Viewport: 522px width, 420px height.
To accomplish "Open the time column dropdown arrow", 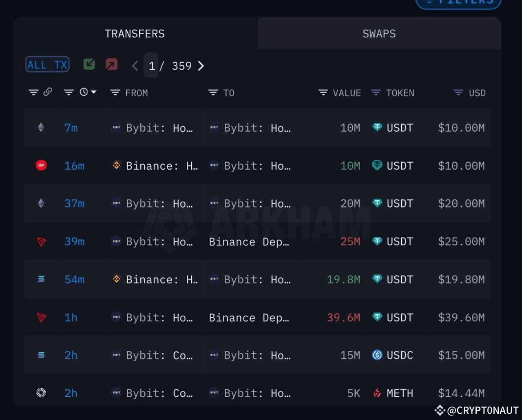I will (93, 92).
